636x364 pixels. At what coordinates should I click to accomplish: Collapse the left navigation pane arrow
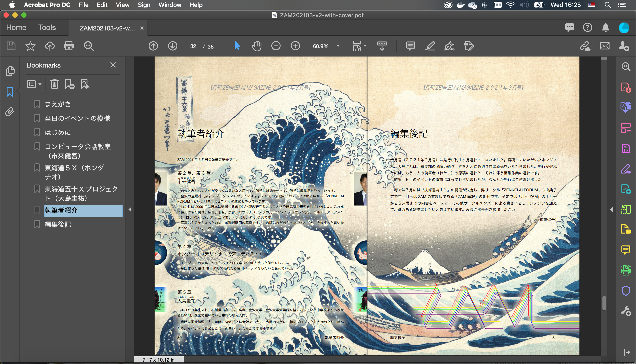click(130, 209)
